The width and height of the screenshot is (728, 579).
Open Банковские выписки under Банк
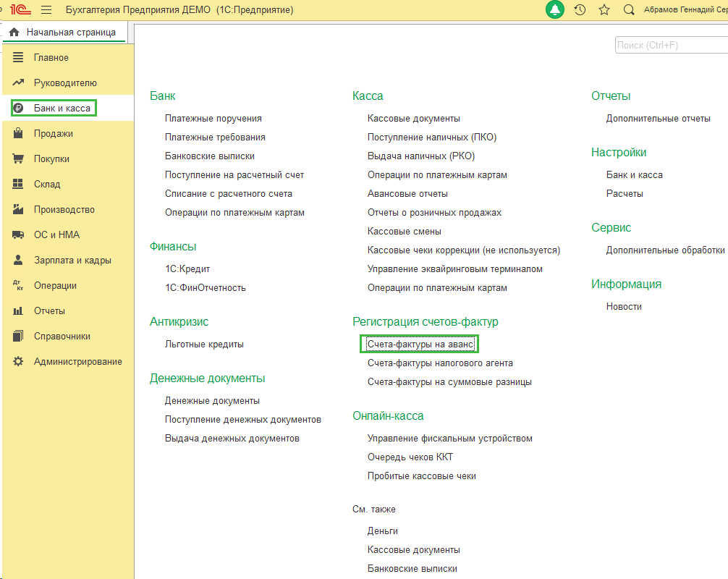click(x=210, y=156)
